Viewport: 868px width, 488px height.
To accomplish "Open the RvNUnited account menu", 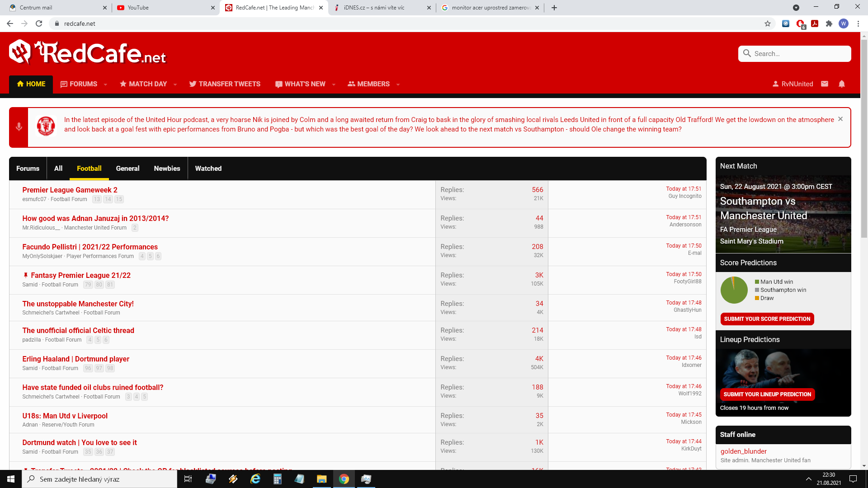I will (x=793, y=84).
